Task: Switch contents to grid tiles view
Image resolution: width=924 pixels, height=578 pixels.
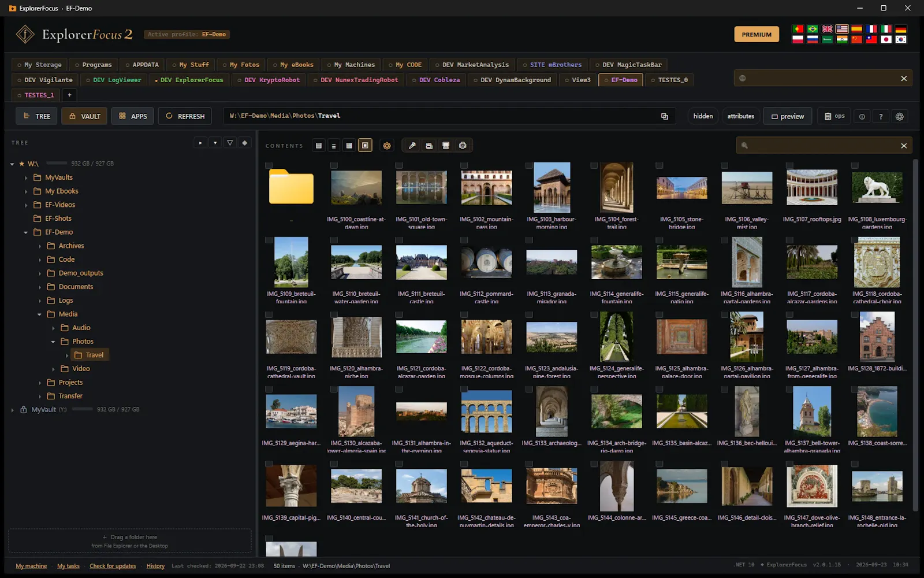Action: [x=349, y=146]
